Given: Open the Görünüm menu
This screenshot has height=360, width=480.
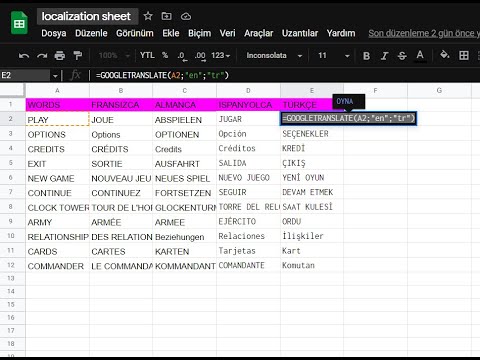Looking at the screenshot, I should pos(135,33).
